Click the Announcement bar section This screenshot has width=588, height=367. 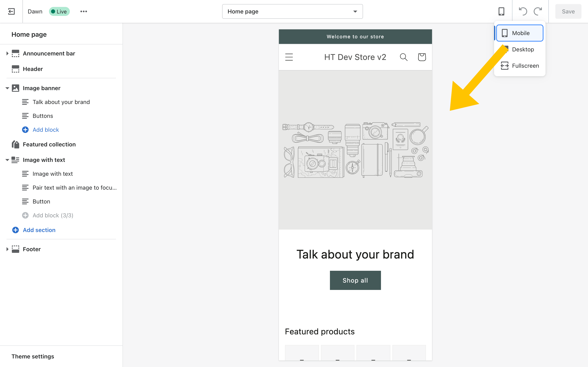pos(49,53)
